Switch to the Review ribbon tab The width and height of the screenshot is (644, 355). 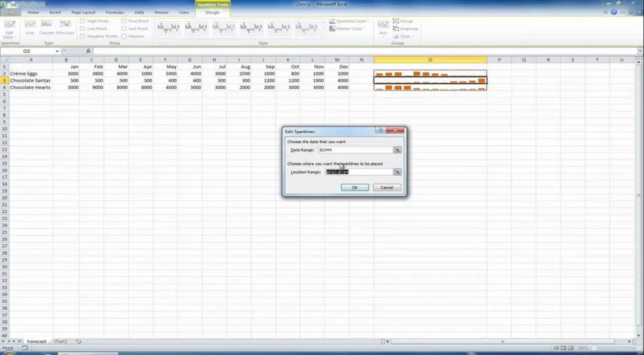162,13
